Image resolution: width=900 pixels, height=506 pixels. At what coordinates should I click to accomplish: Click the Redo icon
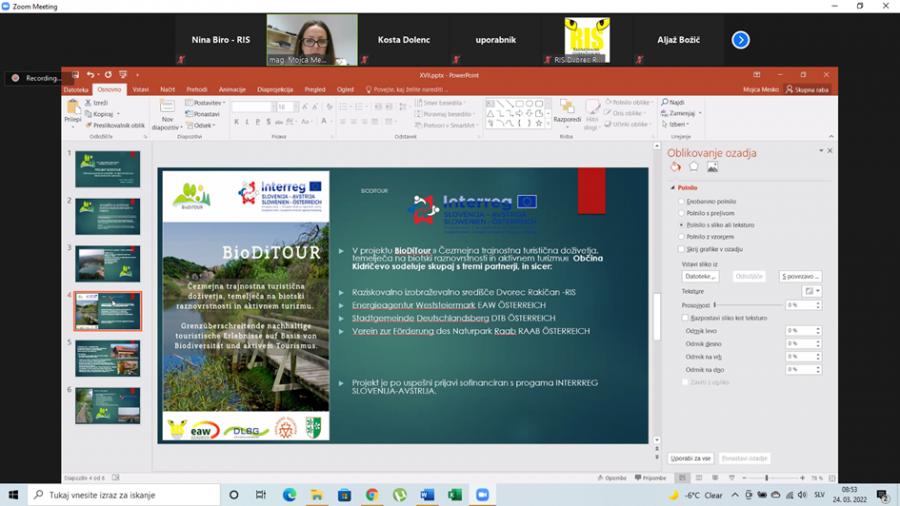(108, 75)
